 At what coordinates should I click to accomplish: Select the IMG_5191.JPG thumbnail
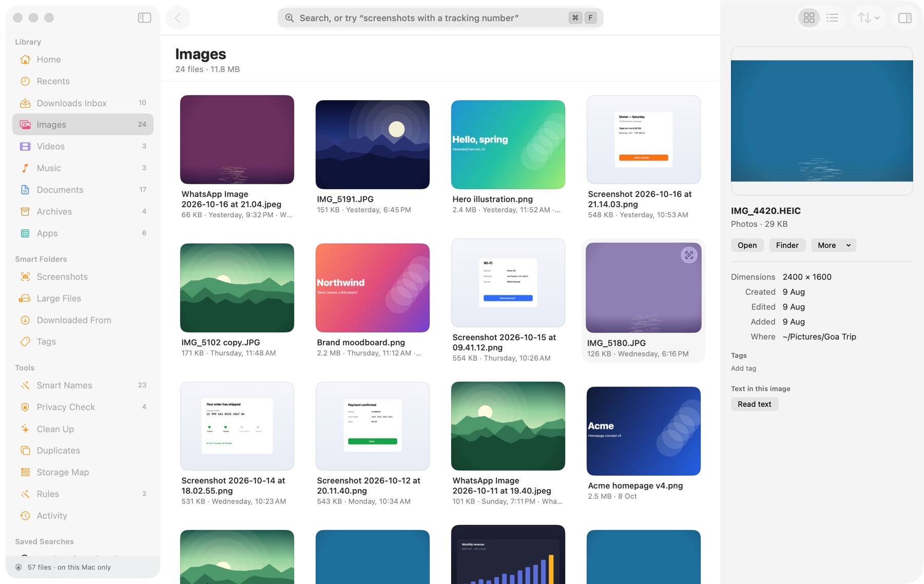373,145
